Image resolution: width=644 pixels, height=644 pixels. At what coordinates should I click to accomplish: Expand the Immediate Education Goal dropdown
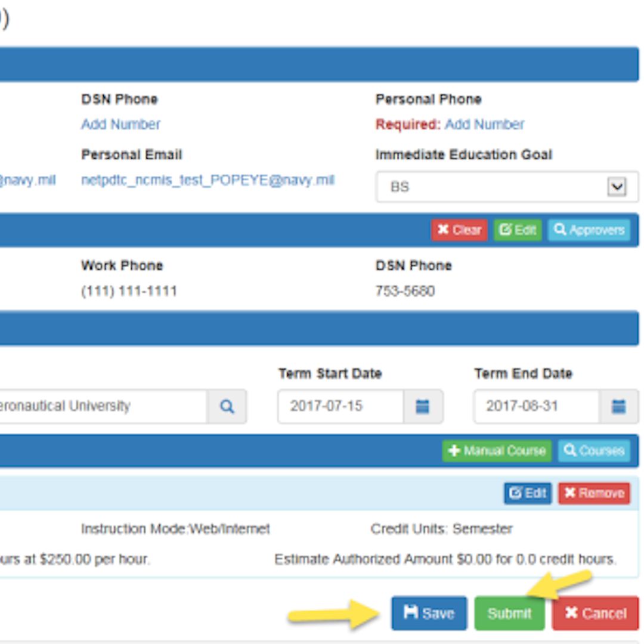pos(617,187)
